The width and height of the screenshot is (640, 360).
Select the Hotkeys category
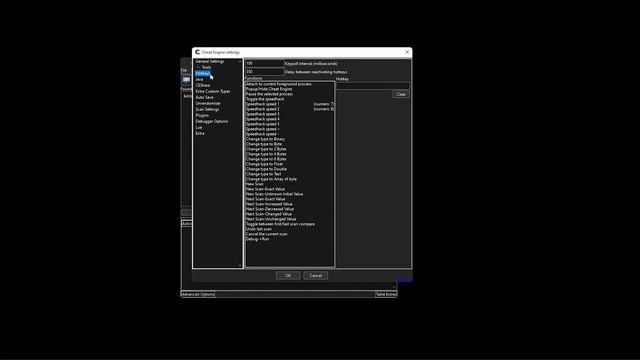(202, 73)
